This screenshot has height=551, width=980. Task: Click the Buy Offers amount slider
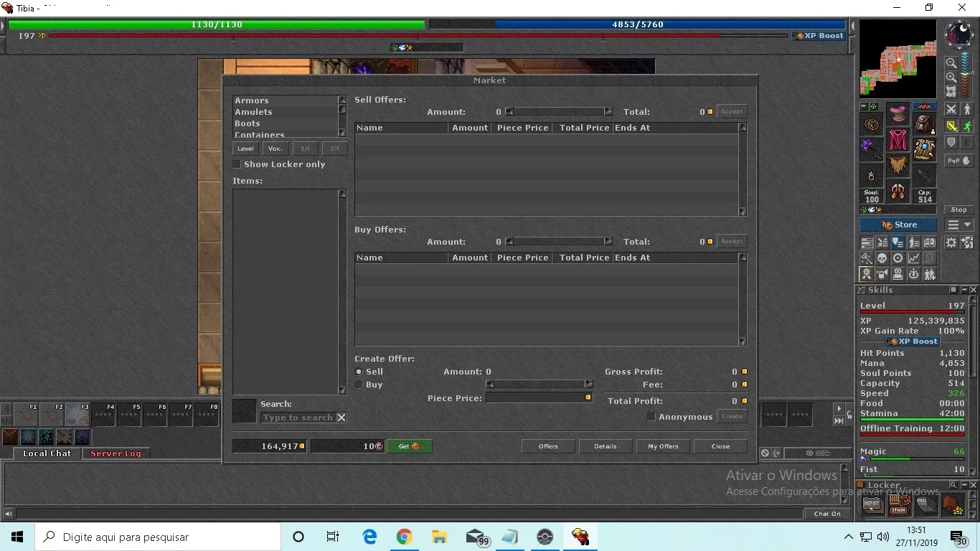[559, 242]
